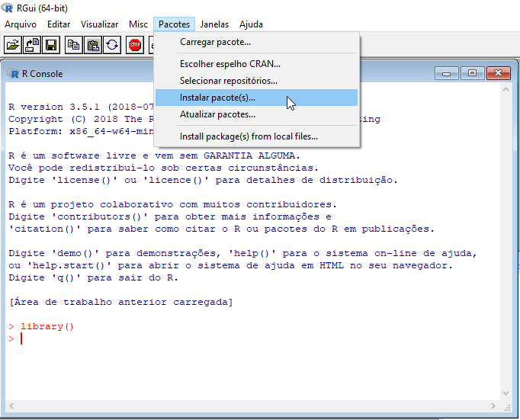Maximize the R Console window

pos(472,73)
